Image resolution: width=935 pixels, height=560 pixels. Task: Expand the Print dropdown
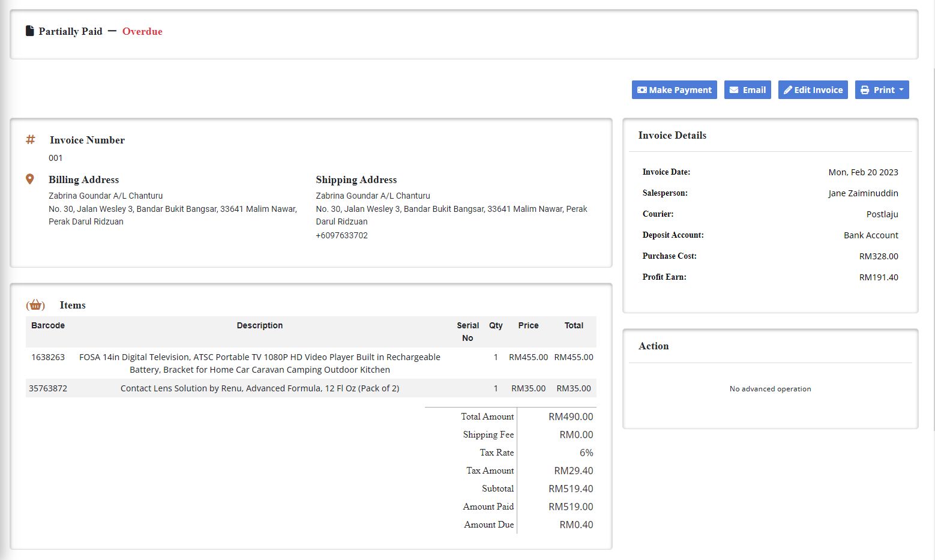click(x=882, y=90)
